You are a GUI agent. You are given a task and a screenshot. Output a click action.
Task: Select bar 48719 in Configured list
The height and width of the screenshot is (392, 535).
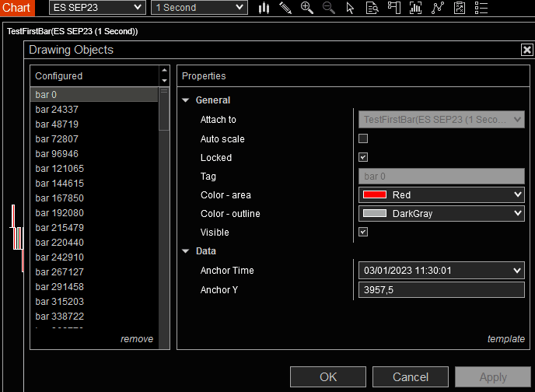click(x=94, y=124)
